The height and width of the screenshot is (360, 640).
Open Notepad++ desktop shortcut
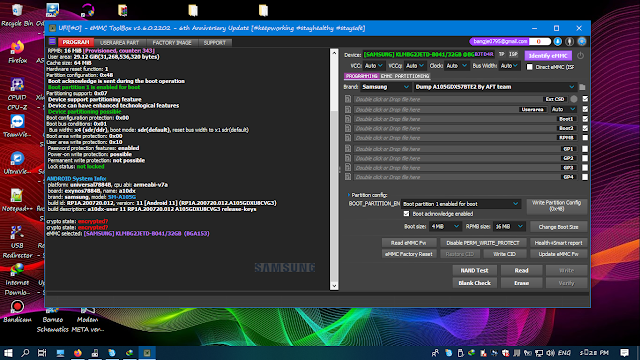tap(17, 200)
